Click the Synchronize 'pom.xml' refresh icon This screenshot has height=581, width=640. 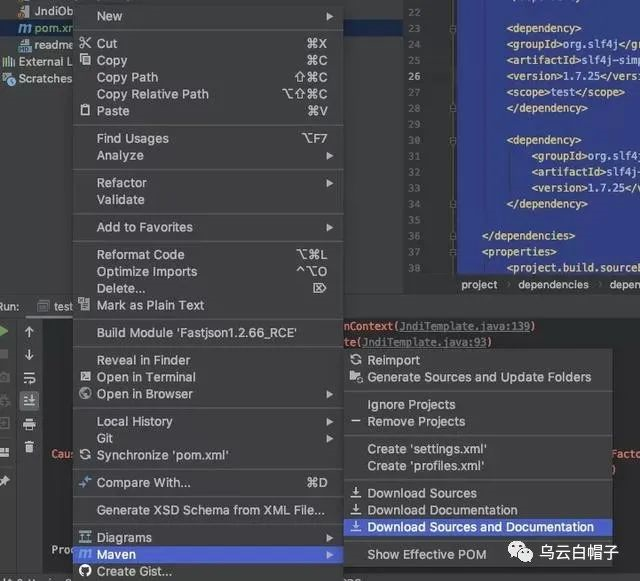pos(85,454)
